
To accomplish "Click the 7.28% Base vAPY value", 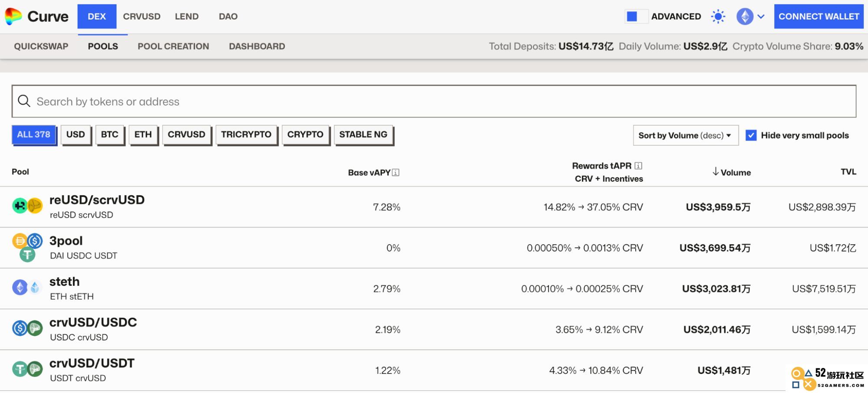I will pos(386,207).
